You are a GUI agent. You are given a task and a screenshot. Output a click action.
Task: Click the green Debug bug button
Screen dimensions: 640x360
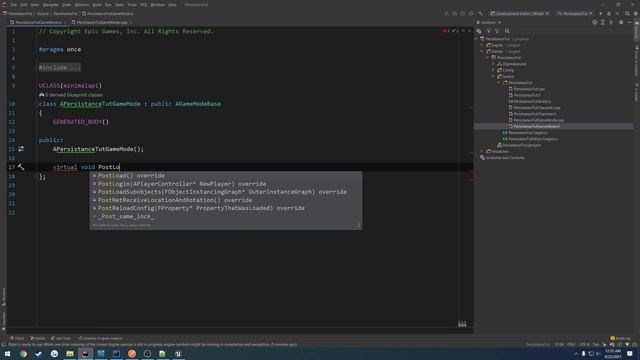click(609, 13)
